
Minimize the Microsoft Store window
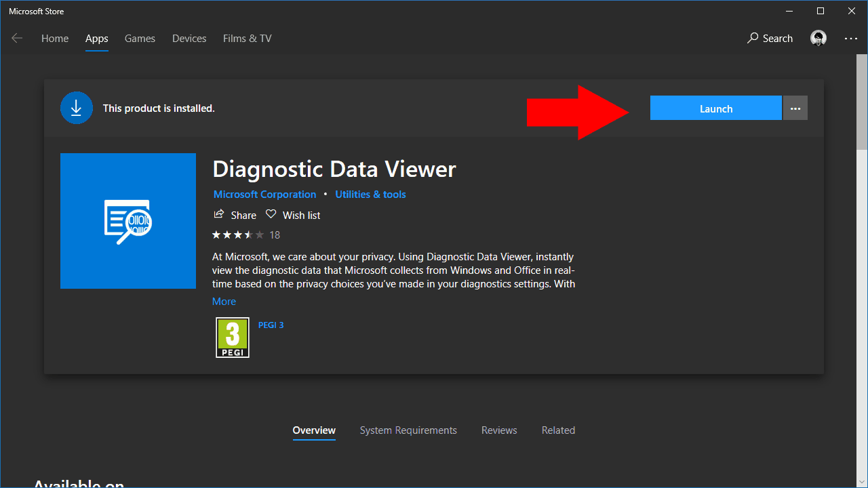point(789,11)
